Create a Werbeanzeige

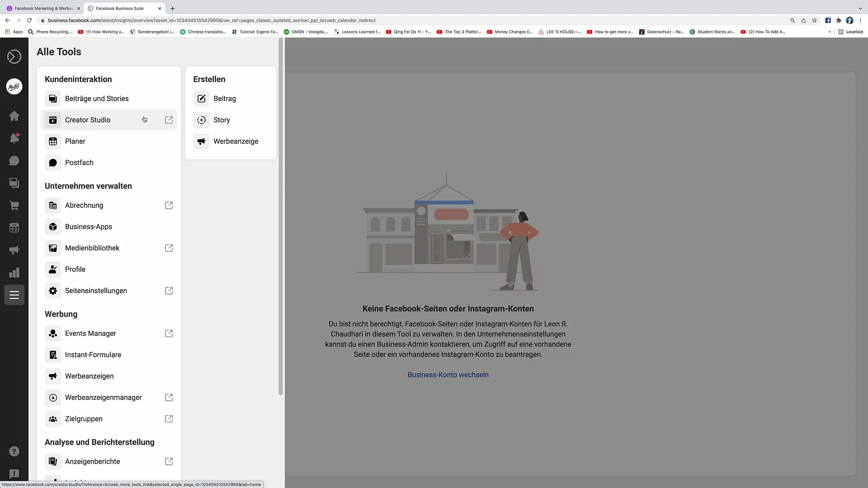pos(236,141)
